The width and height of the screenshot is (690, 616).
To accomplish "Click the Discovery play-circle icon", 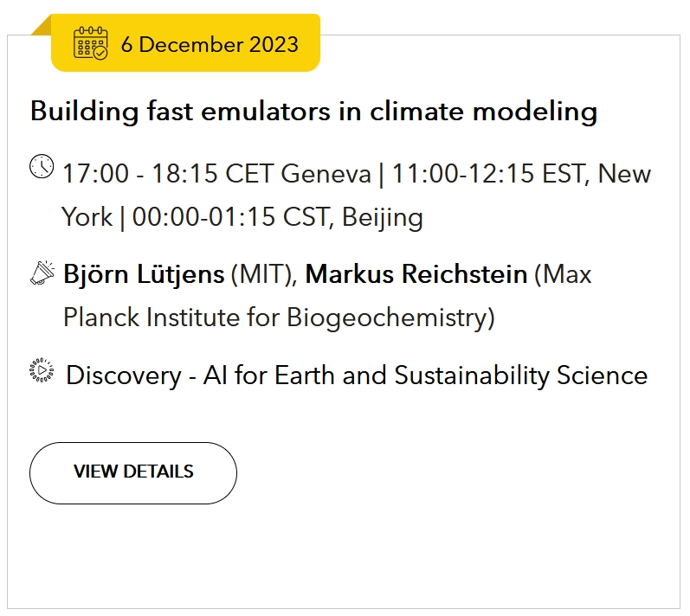I will (x=42, y=370).
